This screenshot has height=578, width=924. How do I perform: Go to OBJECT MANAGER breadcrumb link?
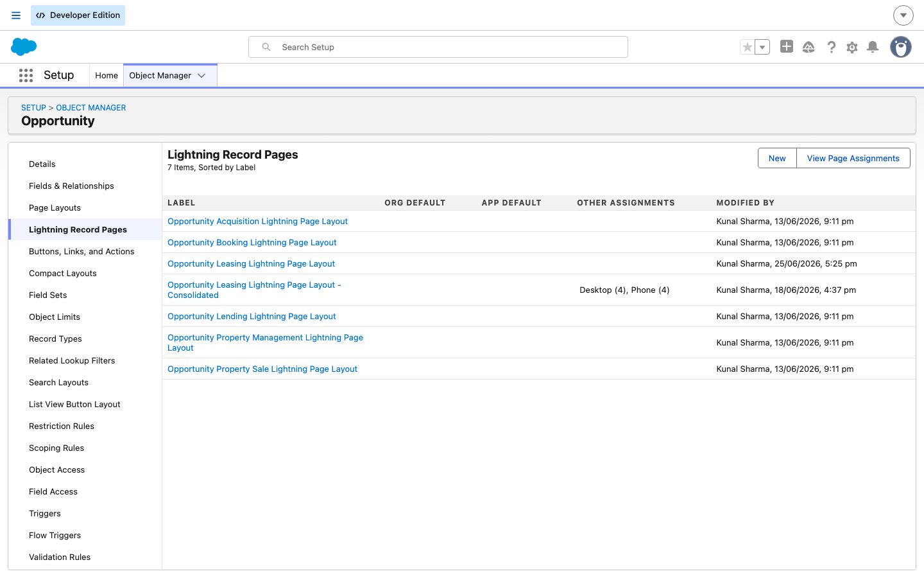coord(91,108)
